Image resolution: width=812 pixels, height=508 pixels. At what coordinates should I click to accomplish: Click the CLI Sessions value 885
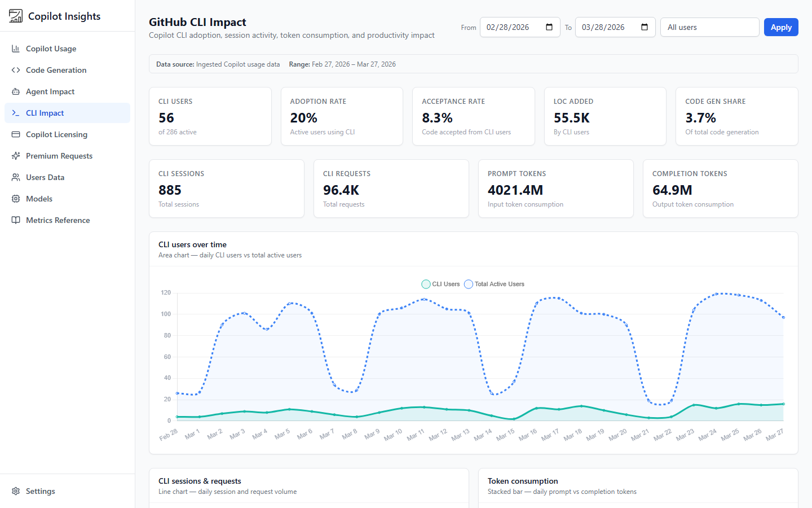(x=170, y=190)
